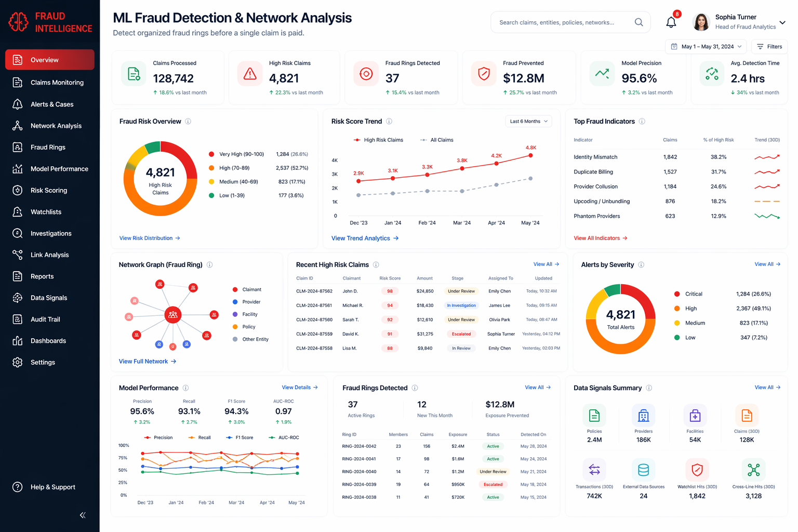Click the Policies data signal icon

tap(594, 416)
